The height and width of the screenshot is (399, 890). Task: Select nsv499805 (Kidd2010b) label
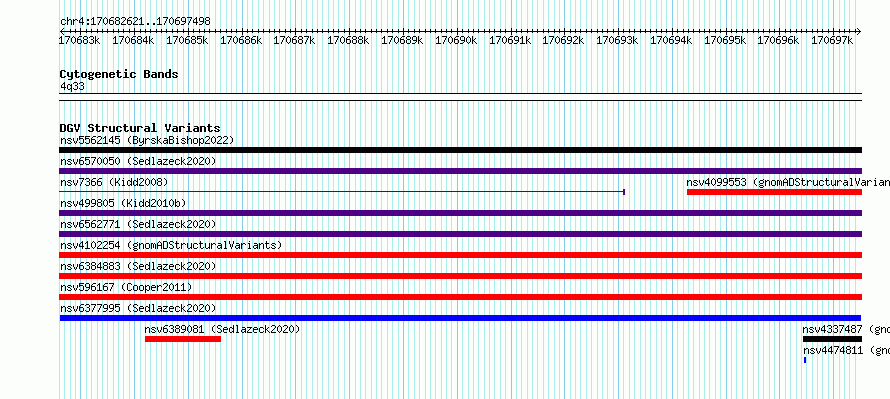point(123,203)
